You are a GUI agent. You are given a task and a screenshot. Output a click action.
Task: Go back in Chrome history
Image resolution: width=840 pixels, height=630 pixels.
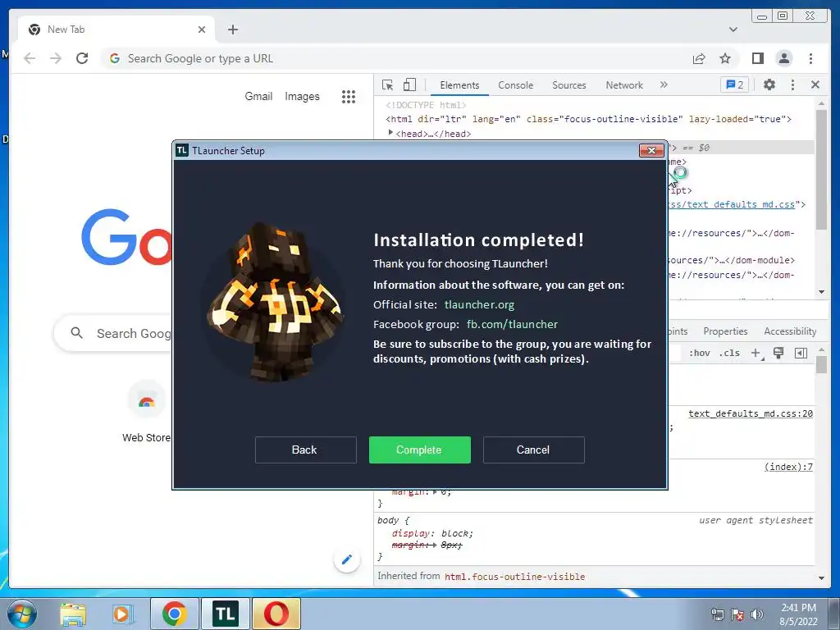coord(30,58)
